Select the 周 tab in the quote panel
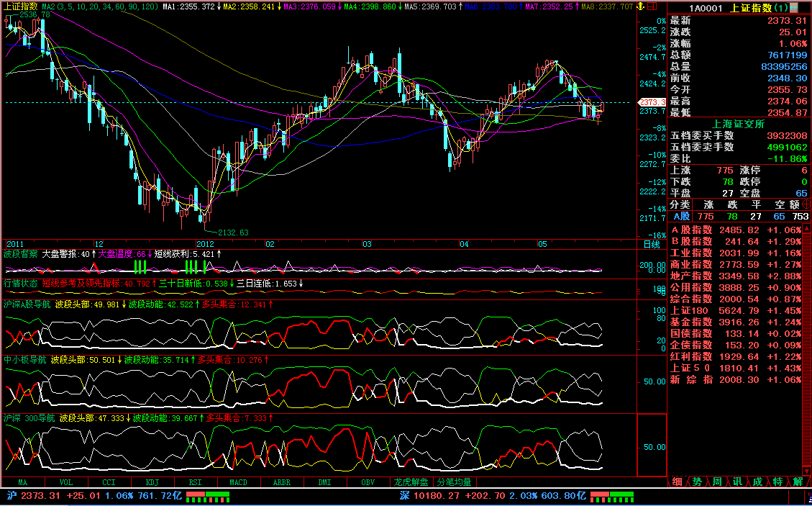This screenshot has width=812, height=506. [717, 482]
